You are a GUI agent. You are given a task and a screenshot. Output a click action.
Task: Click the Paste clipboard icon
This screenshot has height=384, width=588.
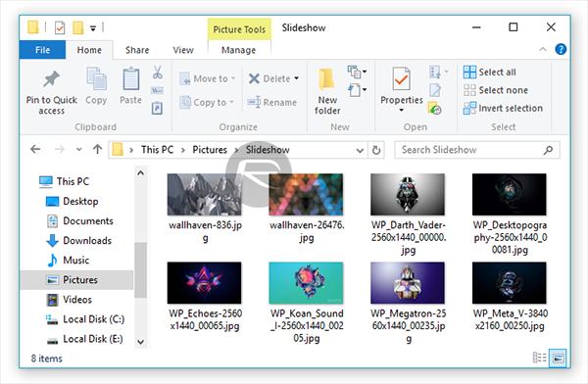click(x=131, y=78)
